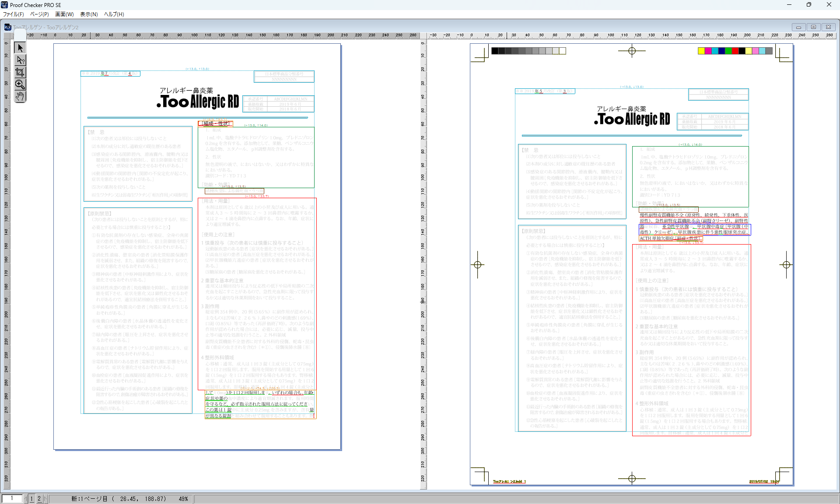Click the yellow color bar swatch

click(701, 51)
